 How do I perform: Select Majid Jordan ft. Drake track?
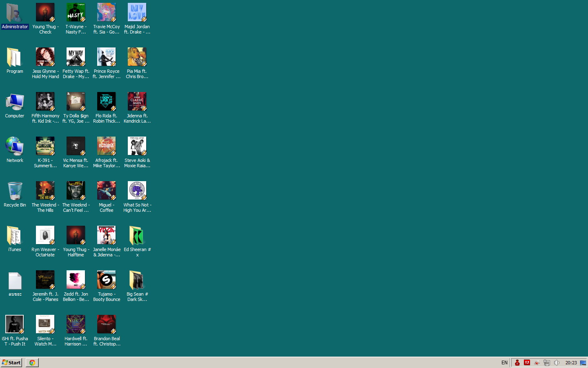click(x=137, y=19)
